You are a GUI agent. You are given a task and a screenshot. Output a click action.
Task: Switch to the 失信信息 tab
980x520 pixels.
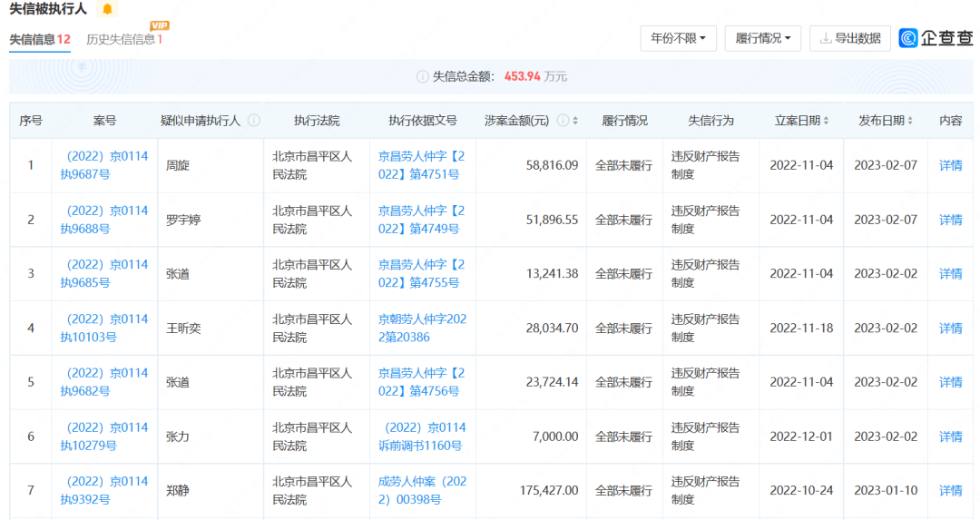point(40,39)
